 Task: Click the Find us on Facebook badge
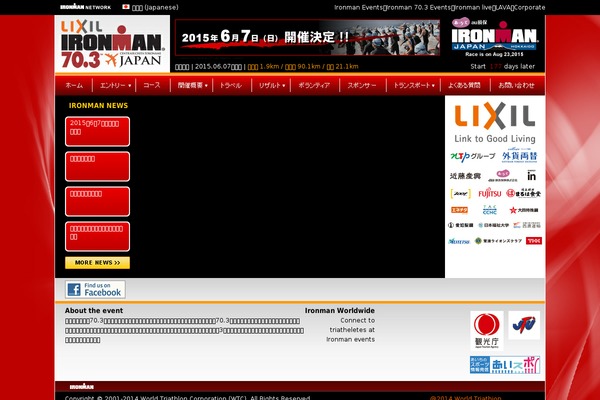(x=95, y=289)
